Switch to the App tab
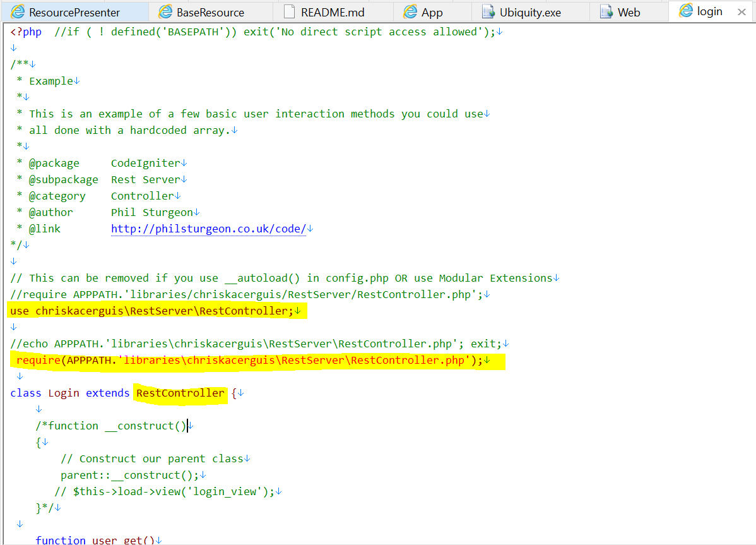 (x=432, y=11)
